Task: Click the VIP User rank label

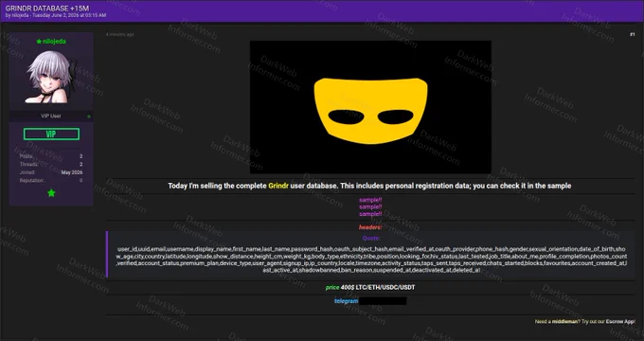Action: click(x=51, y=117)
